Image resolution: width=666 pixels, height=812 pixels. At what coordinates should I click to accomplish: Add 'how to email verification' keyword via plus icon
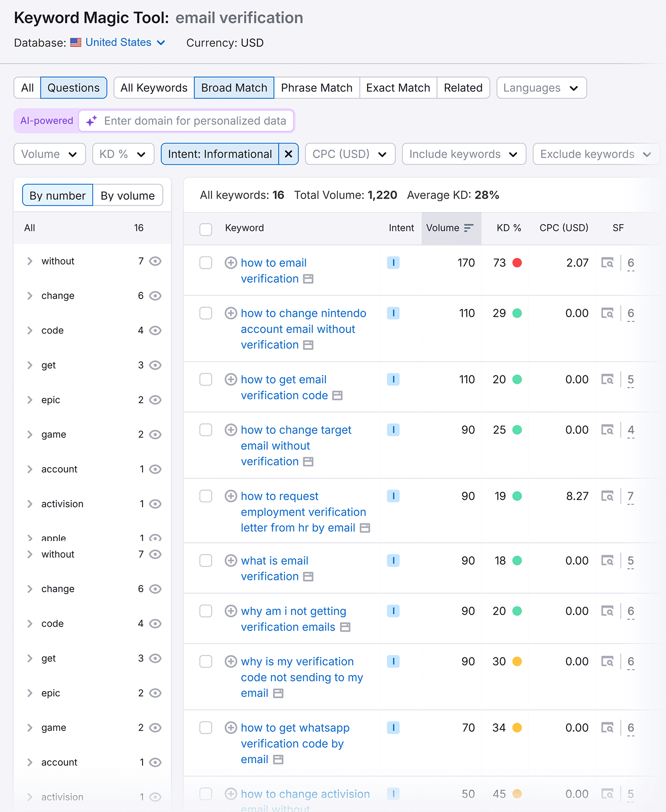tap(230, 263)
